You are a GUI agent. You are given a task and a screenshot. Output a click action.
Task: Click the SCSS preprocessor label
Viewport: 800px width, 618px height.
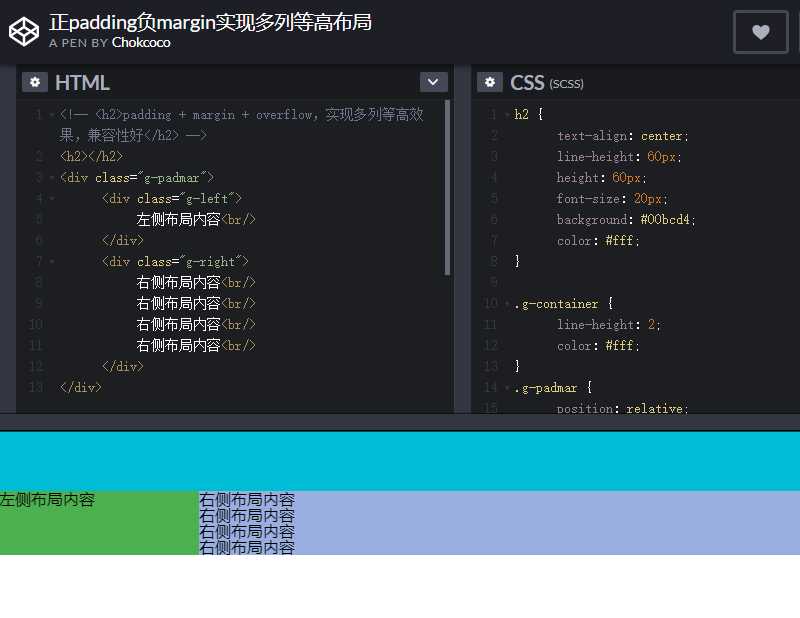click(x=565, y=84)
